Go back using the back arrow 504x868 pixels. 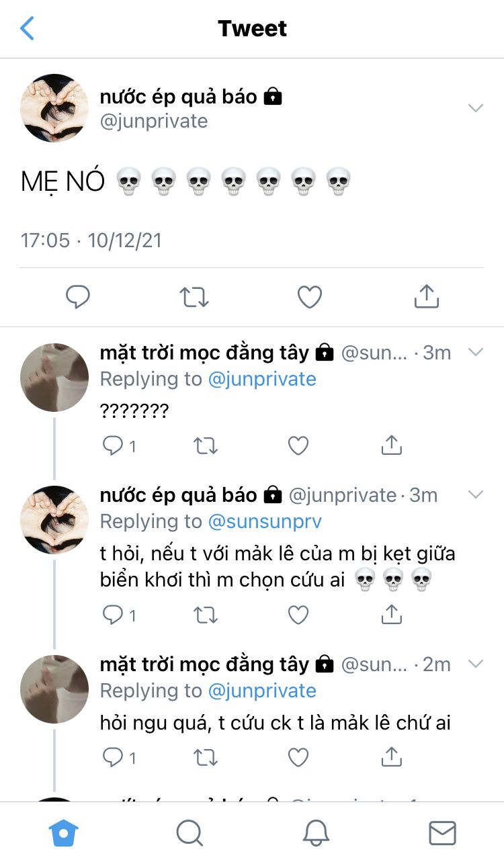(x=28, y=28)
